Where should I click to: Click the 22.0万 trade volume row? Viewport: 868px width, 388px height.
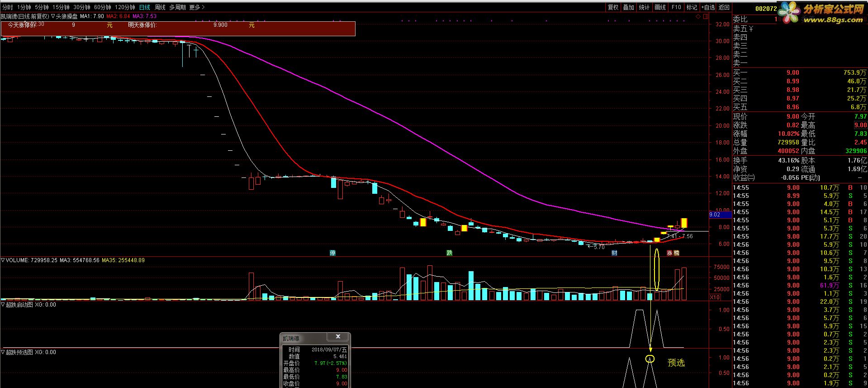pos(829,302)
